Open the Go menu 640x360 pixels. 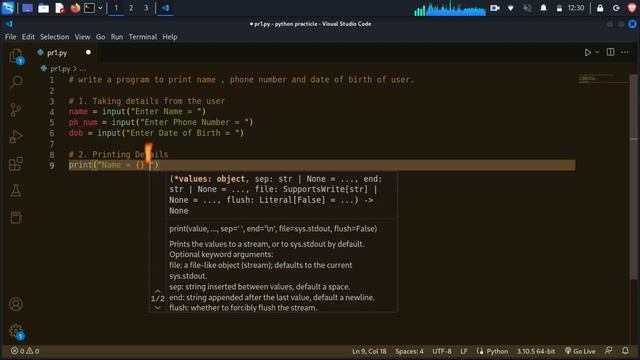100,37
